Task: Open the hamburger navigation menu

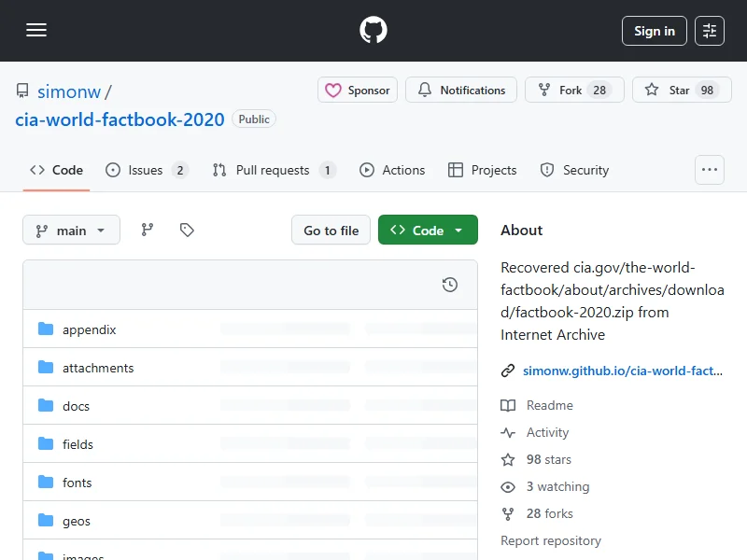Action: [36, 31]
